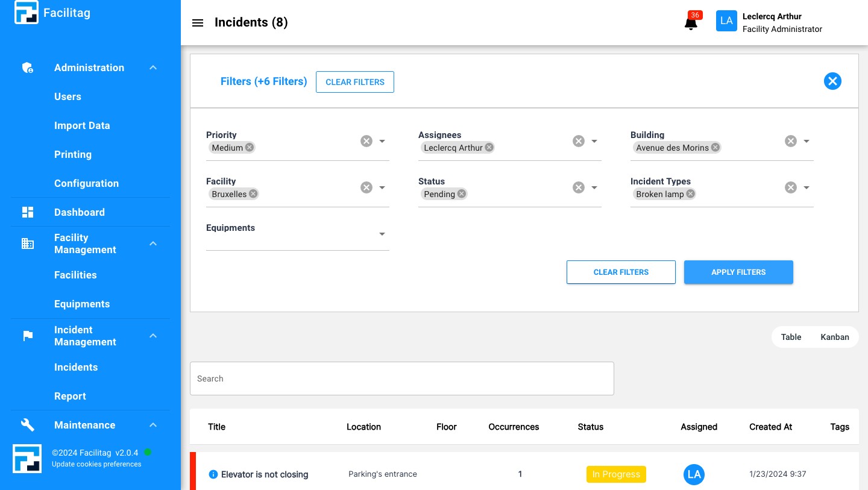Switch to Kanban view
Viewport: 868px width, 490px height.
834,337
